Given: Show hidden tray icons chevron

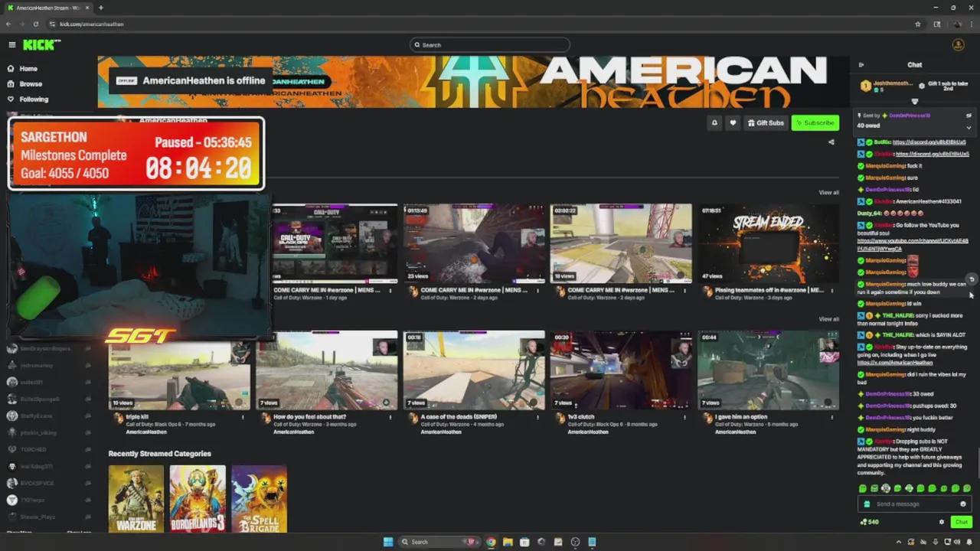Looking at the screenshot, I should pos(899,542).
